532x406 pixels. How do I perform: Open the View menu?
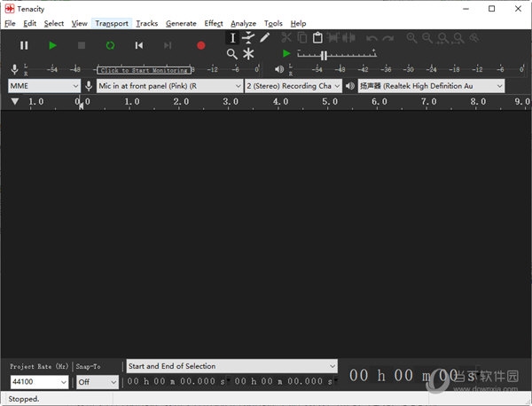click(79, 23)
